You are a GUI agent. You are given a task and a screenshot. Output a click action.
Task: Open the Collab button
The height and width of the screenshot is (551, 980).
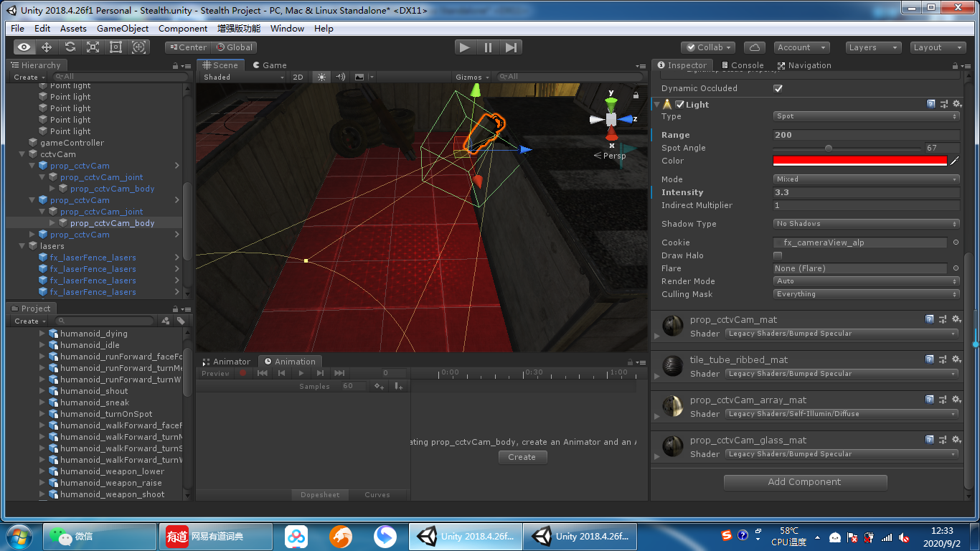[707, 47]
